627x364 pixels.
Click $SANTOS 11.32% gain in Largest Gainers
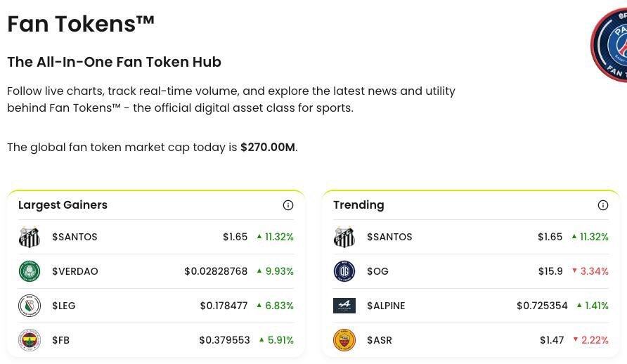(275, 237)
